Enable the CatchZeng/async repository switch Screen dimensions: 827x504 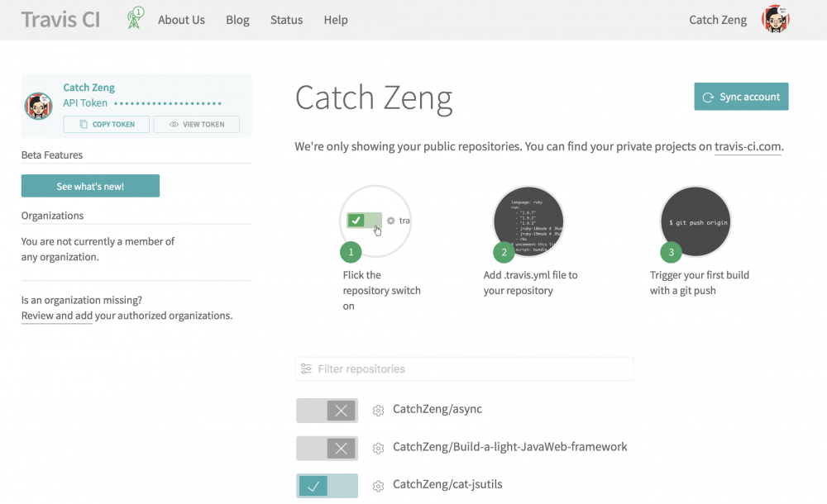(x=327, y=411)
